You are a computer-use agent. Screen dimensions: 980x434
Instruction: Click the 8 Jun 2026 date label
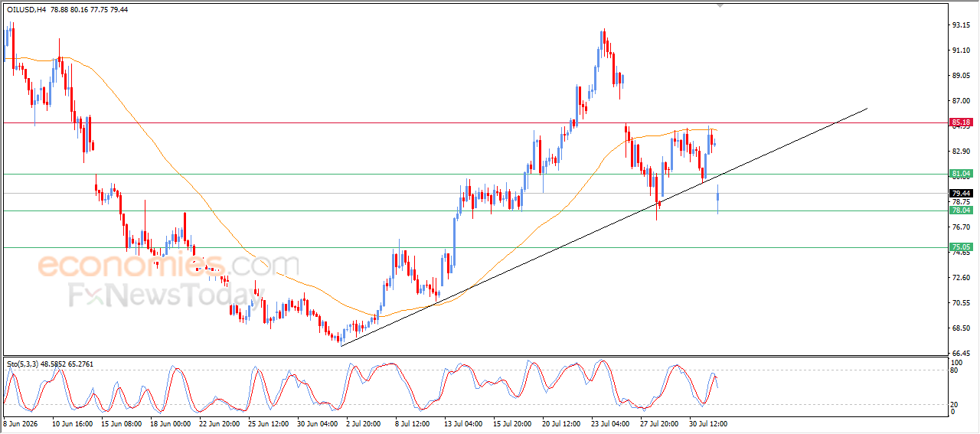click(22, 423)
